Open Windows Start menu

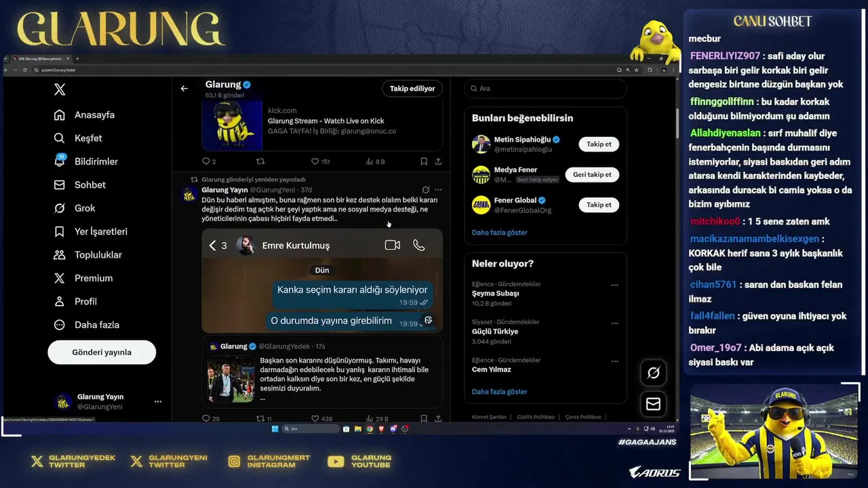pos(275,428)
